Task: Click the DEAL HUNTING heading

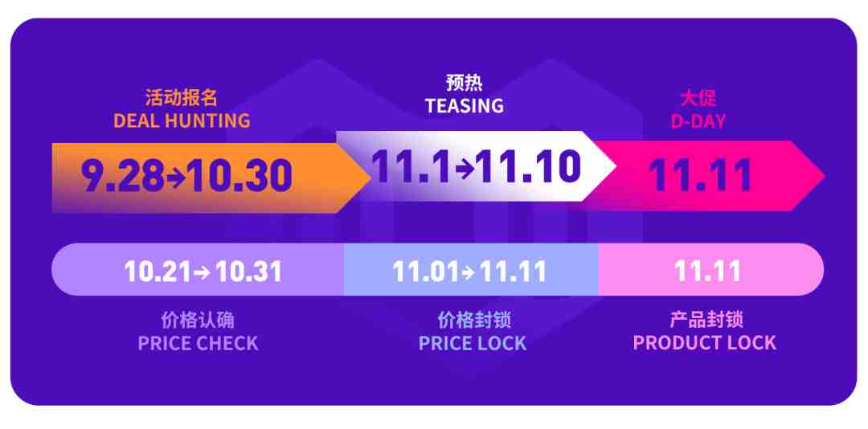Action: pyautogui.click(x=182, y=121)
